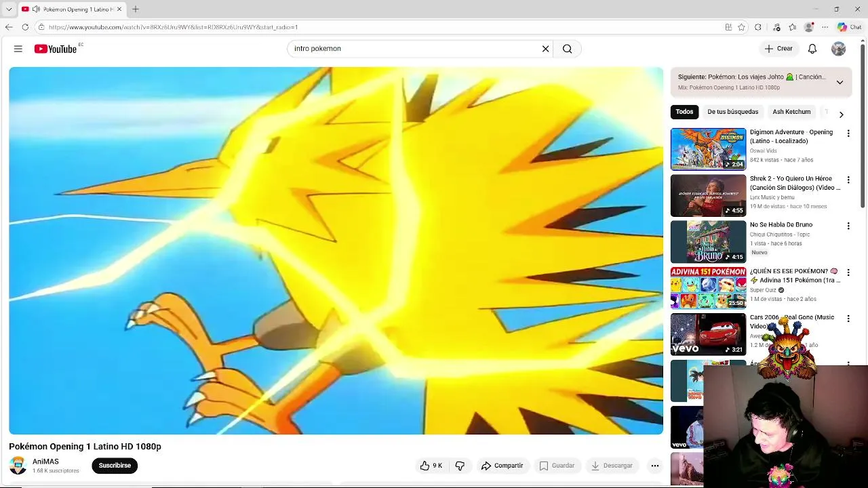The image size is (868, 488).
Task: Click Siguiente Pokémon Los viajes Johto text
Action: [x=752, y=77]
